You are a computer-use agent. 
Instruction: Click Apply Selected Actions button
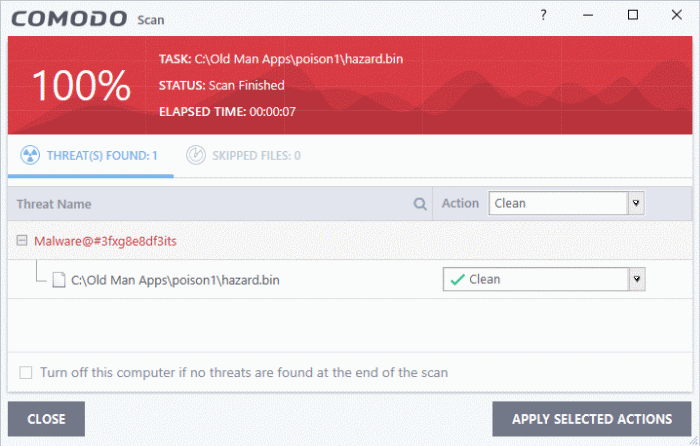click(592, 419)
